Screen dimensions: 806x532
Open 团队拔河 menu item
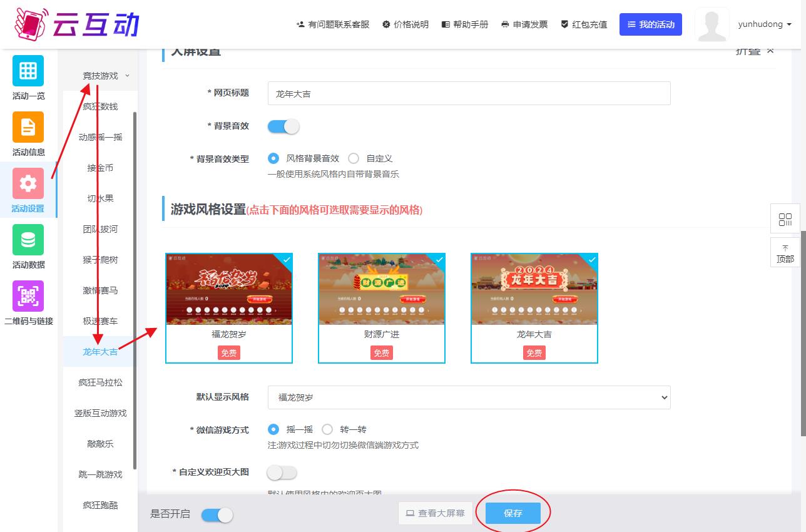coord(100,229)
